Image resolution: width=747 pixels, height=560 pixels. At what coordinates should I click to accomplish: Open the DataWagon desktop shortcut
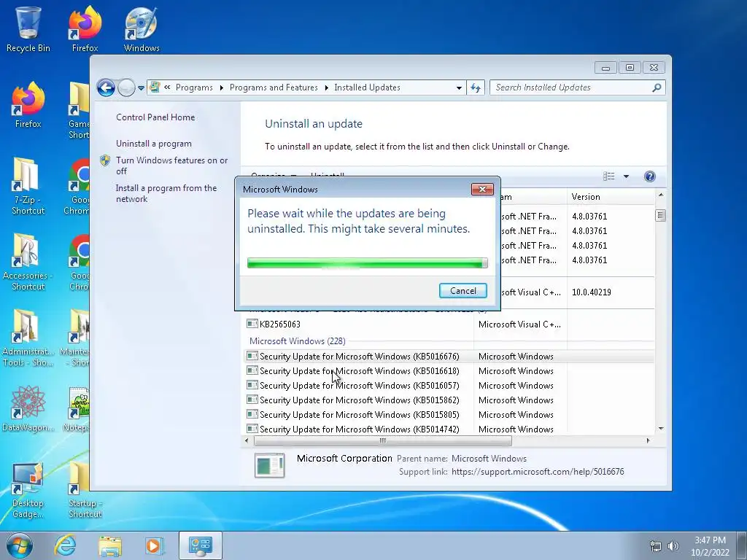point(28,408)
